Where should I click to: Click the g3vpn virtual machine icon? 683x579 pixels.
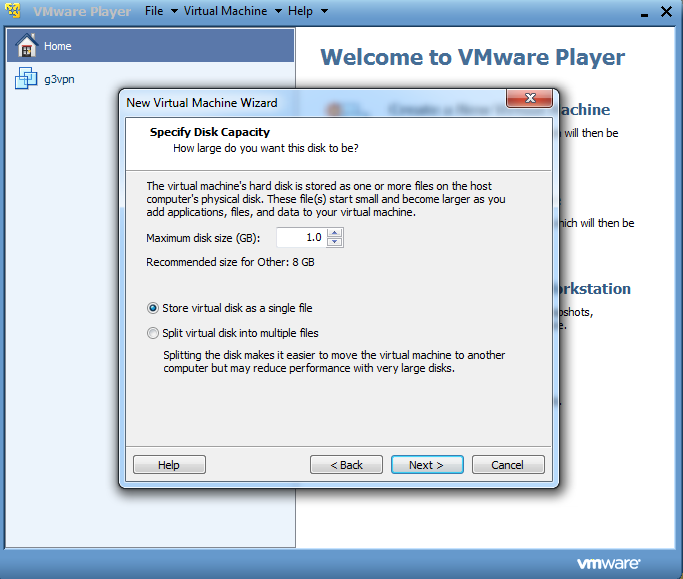point(27,79)
